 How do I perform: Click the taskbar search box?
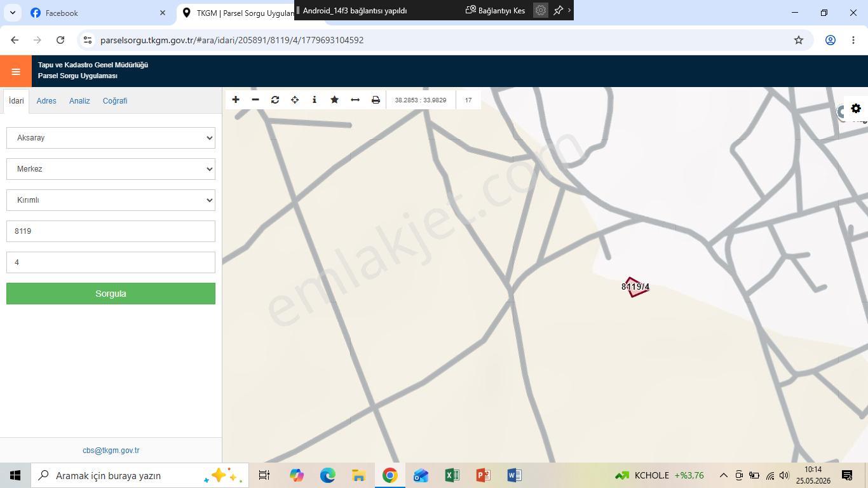tap(140, 475)
